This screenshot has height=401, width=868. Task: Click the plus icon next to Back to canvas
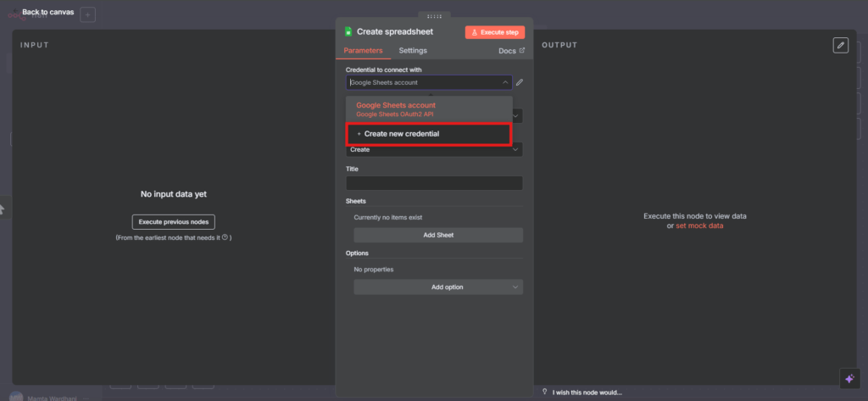tap(88, 14)
